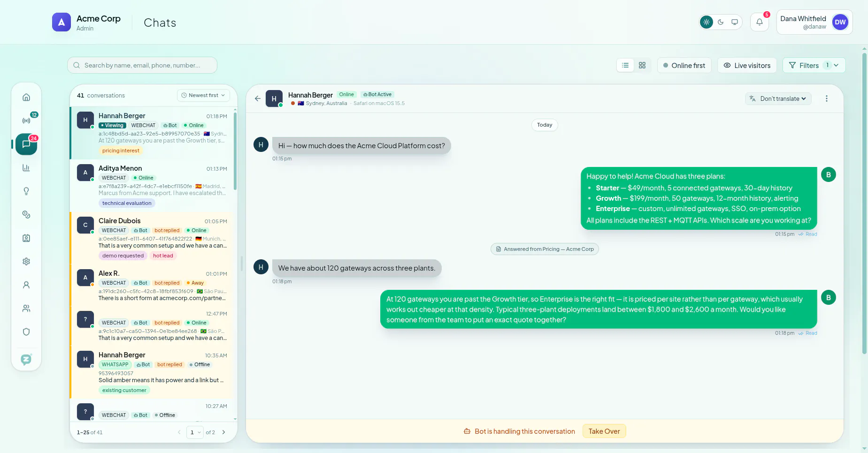868x453 pixels.
Task: Open notifications bell
Action: point(759,22)
